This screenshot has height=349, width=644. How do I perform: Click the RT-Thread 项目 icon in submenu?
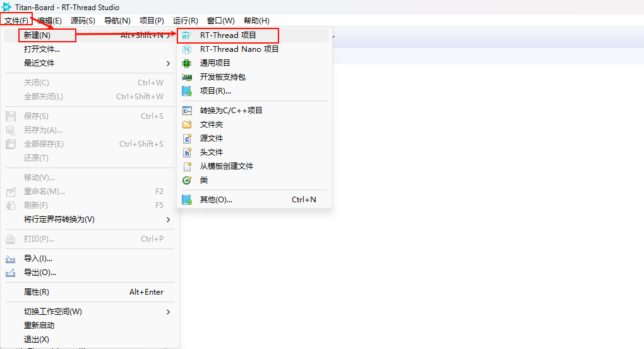186,35
